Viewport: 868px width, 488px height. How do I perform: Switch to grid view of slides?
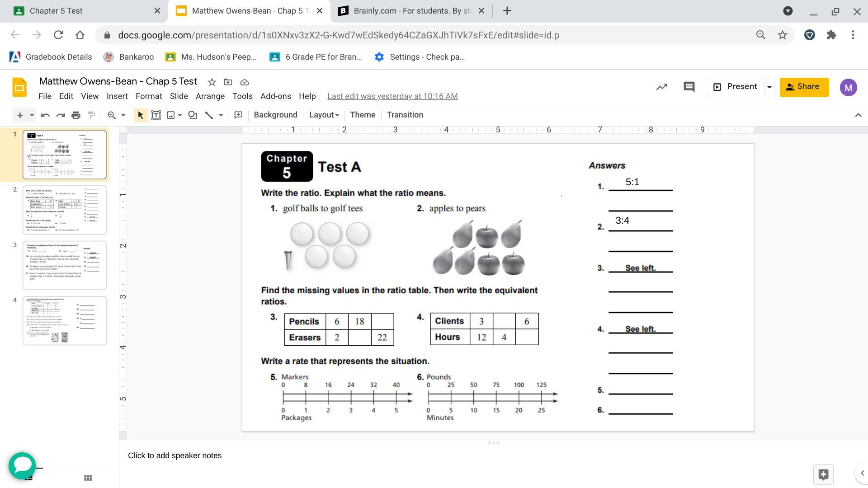(88, 478)
